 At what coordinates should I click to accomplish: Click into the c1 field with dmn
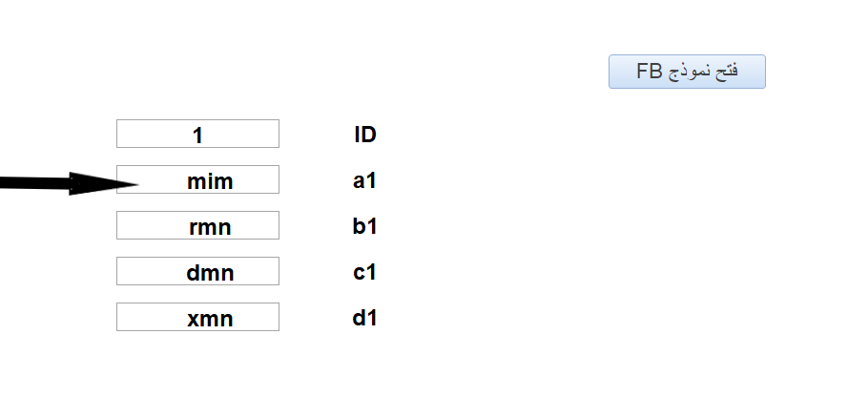click(197, 271)
